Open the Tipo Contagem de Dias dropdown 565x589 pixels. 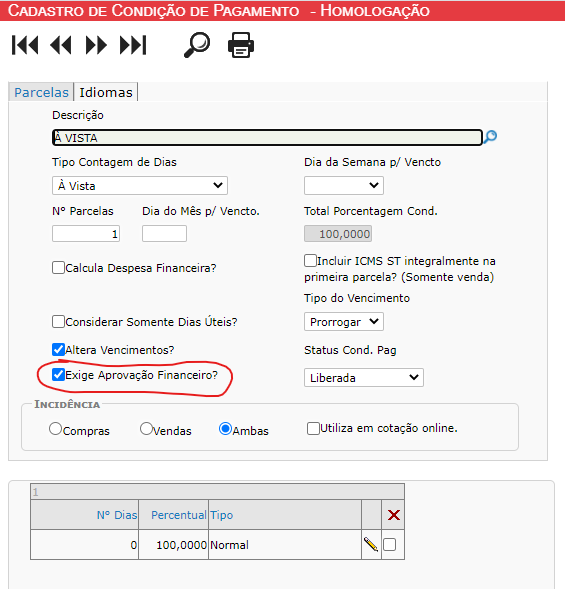click(140, 186)
